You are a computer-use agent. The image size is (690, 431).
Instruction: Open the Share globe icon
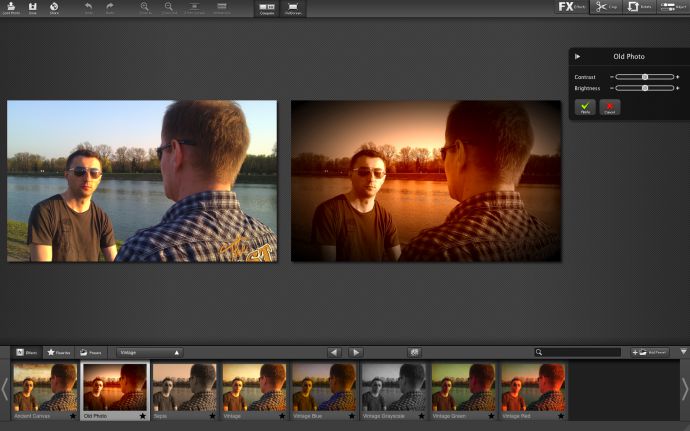click(54, 7)
